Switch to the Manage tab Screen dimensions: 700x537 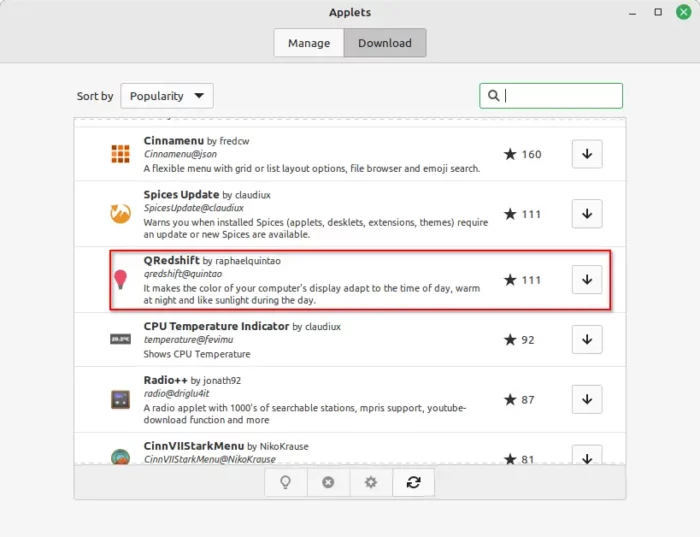tap(309, 43)
